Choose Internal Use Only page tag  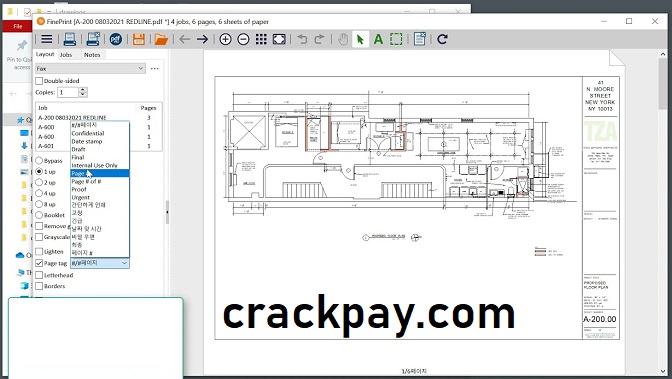94,165
